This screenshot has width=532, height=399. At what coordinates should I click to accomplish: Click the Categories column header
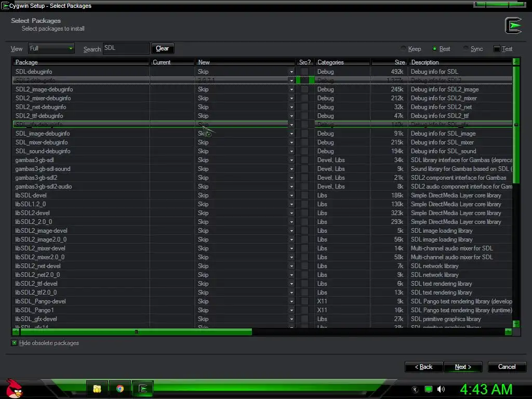click(342, 62)
